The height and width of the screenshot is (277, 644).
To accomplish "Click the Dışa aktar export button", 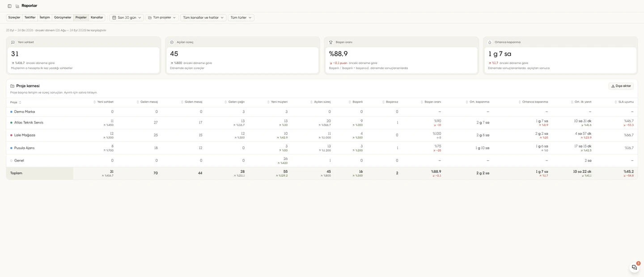I will (621, 86).
